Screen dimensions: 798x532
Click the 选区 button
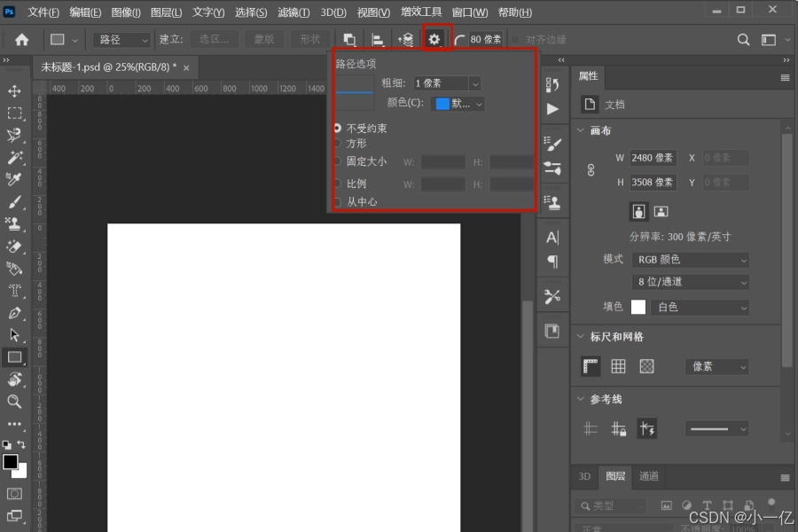tap(214, 40)
